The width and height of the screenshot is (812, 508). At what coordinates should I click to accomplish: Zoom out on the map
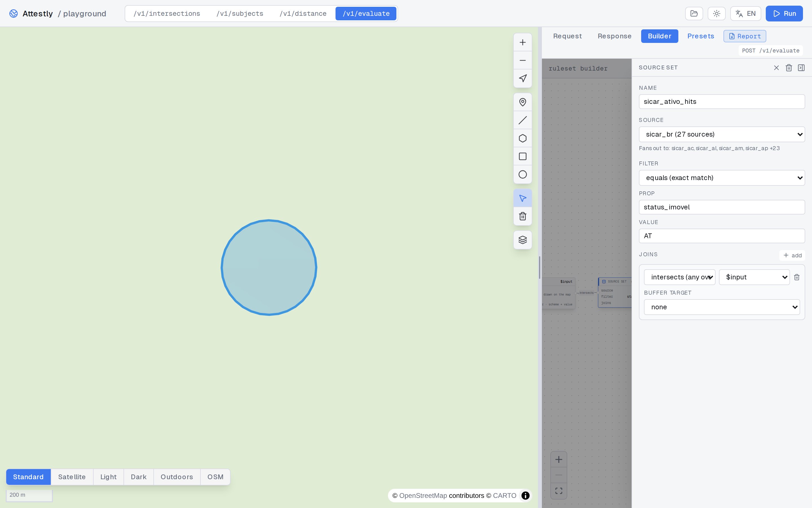click(x=522, y=60)
